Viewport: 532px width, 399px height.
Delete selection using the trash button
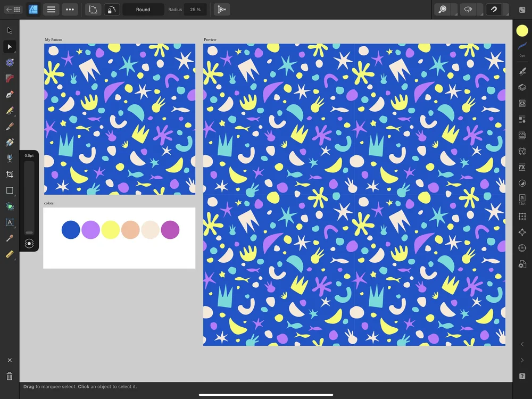[x=9, y=376]
